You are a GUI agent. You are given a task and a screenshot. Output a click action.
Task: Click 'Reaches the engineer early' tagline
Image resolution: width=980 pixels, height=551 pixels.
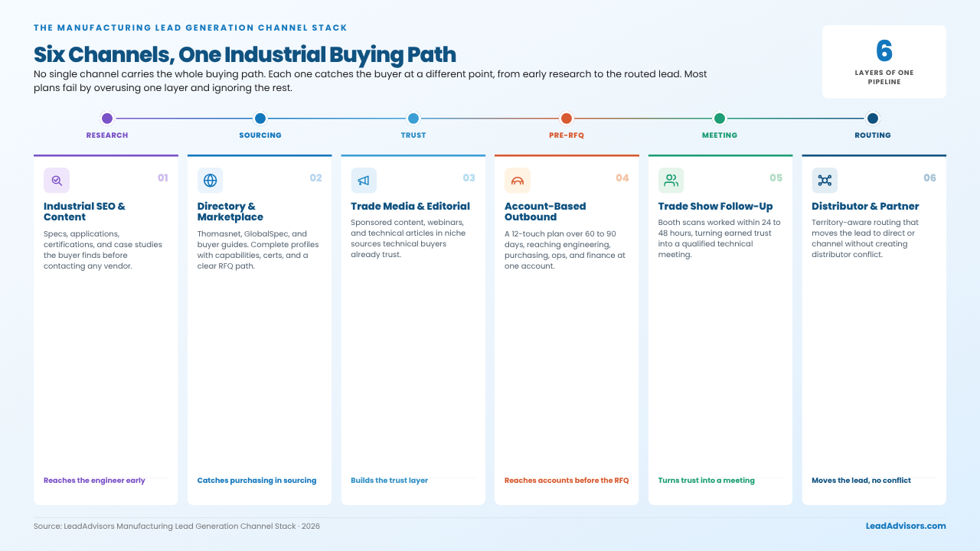click(94, 481)
